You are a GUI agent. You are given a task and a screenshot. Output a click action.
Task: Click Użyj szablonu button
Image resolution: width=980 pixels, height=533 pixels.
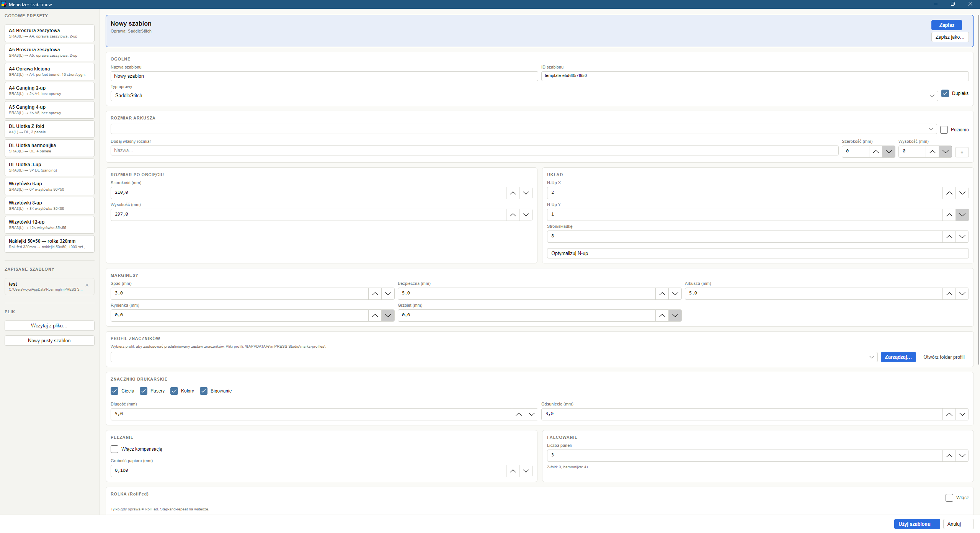click(x=917, y=524)
